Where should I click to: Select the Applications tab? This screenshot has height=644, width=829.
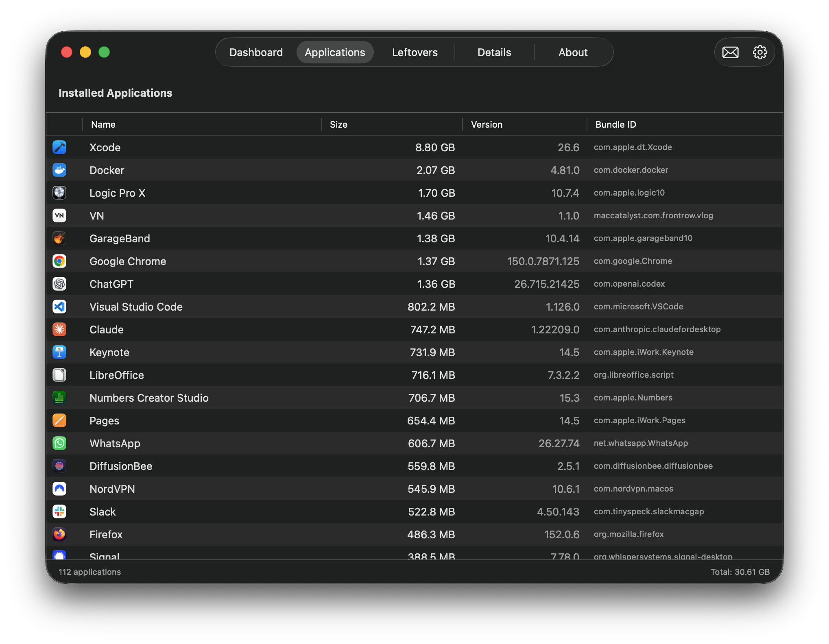[335, 52]
